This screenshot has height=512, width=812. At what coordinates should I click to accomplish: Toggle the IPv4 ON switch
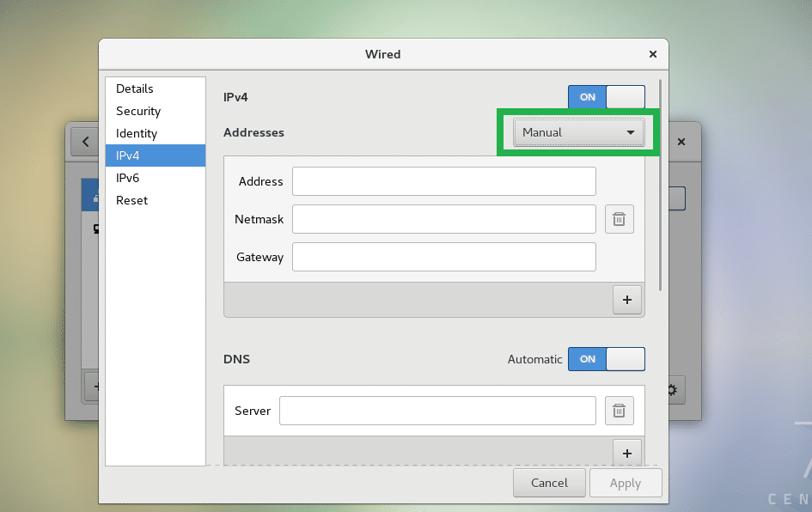[x=606, y=97]
